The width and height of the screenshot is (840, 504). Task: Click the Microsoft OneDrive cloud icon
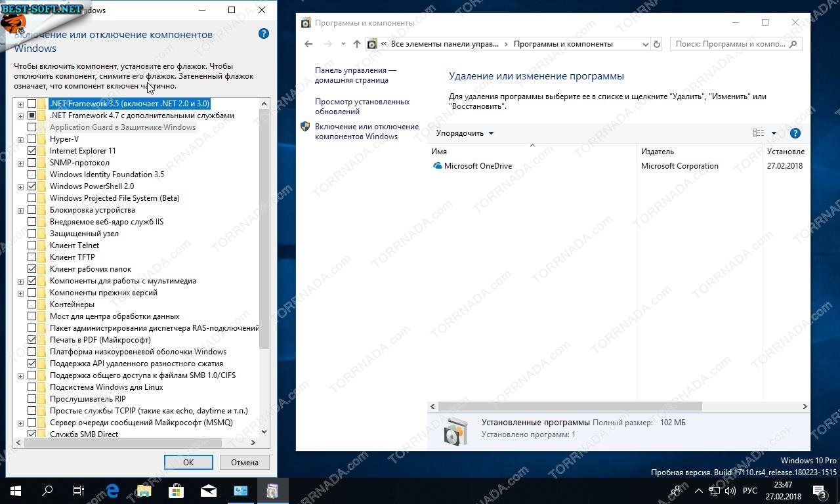tap(438, 166)
